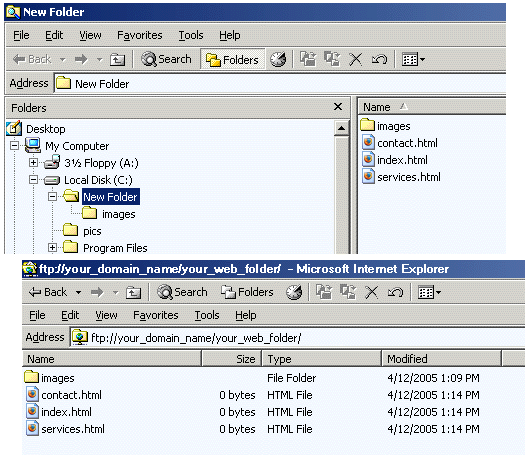
Task: Click the Up folder icon in the New Folder window
Action: pos(118,60)
